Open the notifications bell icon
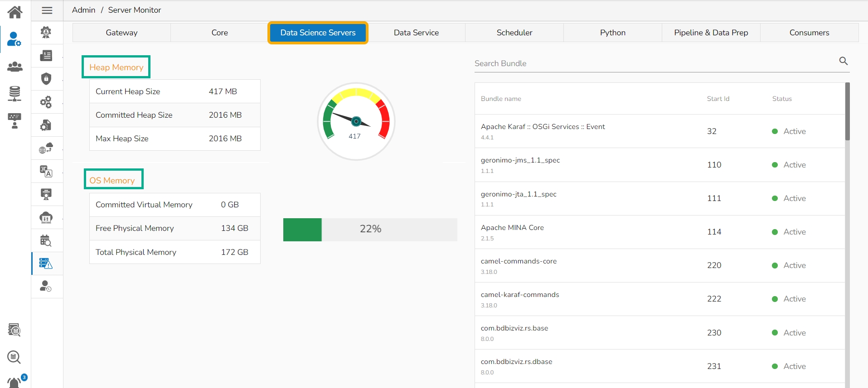 (x=15, y=383)
